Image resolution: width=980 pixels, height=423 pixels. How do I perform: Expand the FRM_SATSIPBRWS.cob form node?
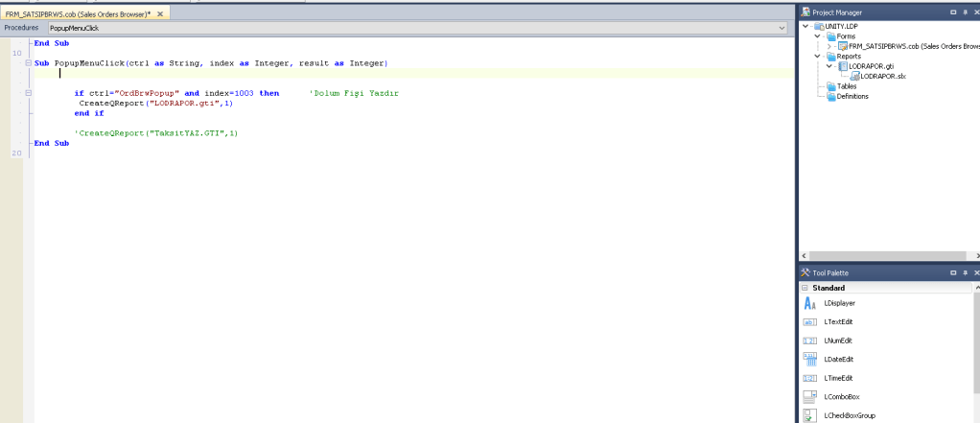pyautogui.click(x=829, y=46)
